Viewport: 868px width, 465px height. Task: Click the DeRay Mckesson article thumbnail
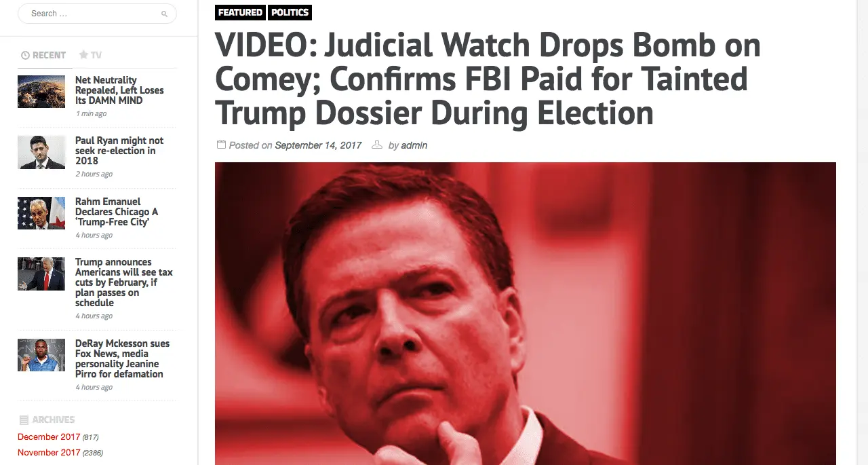41,355
